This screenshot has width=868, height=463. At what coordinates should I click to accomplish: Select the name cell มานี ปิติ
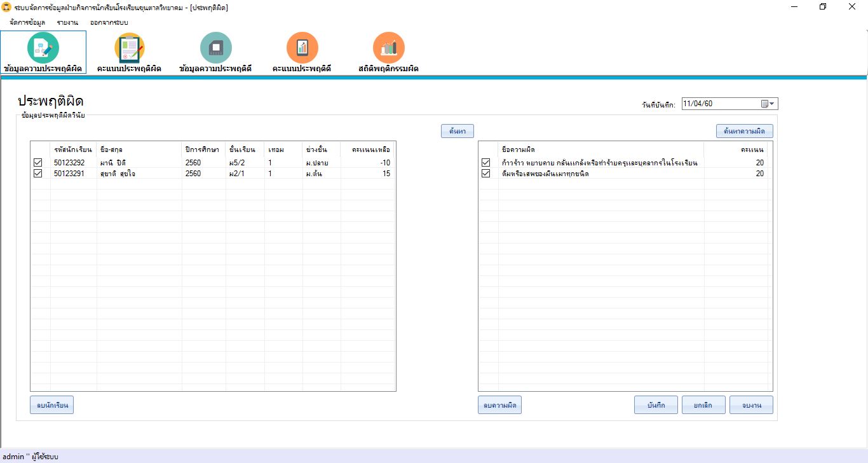(x=139, y=163)
